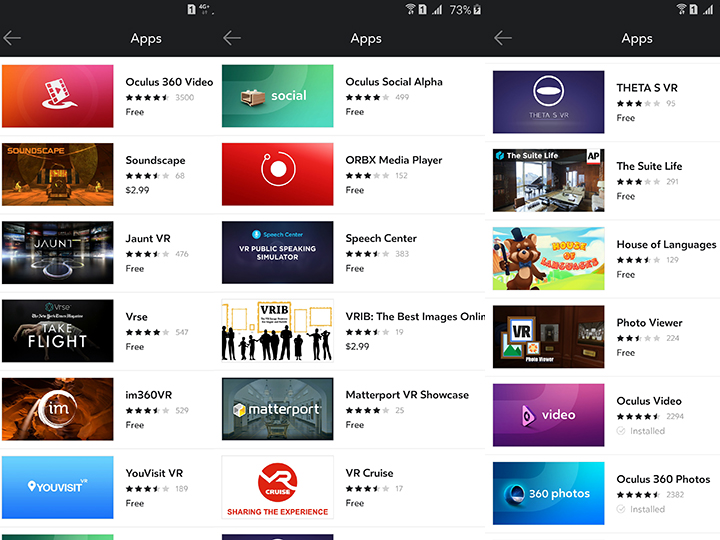Viewport: 720px width, 540px height.
Task: Click the Free label under Speech Center
Action: 354,268
